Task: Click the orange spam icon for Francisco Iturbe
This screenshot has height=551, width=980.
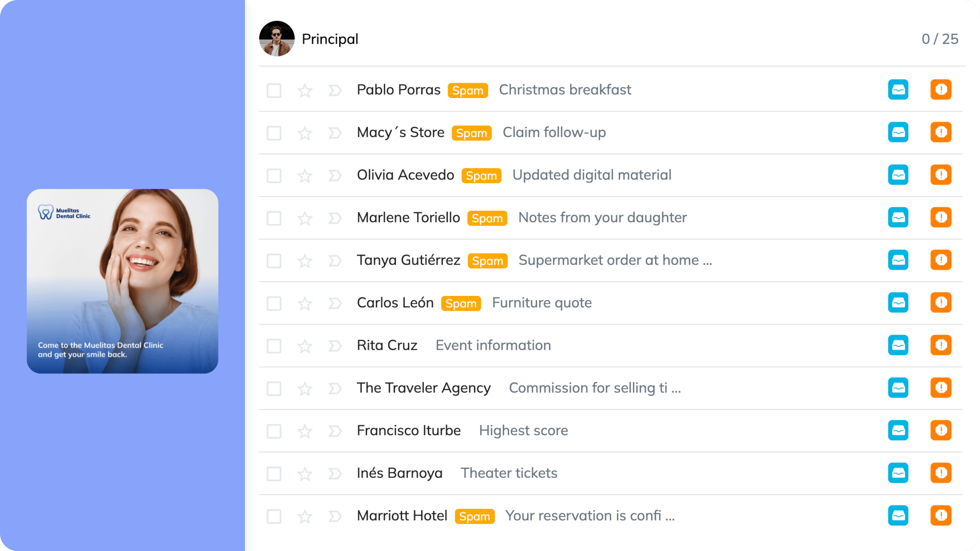Action: click(x=941, y=430)
